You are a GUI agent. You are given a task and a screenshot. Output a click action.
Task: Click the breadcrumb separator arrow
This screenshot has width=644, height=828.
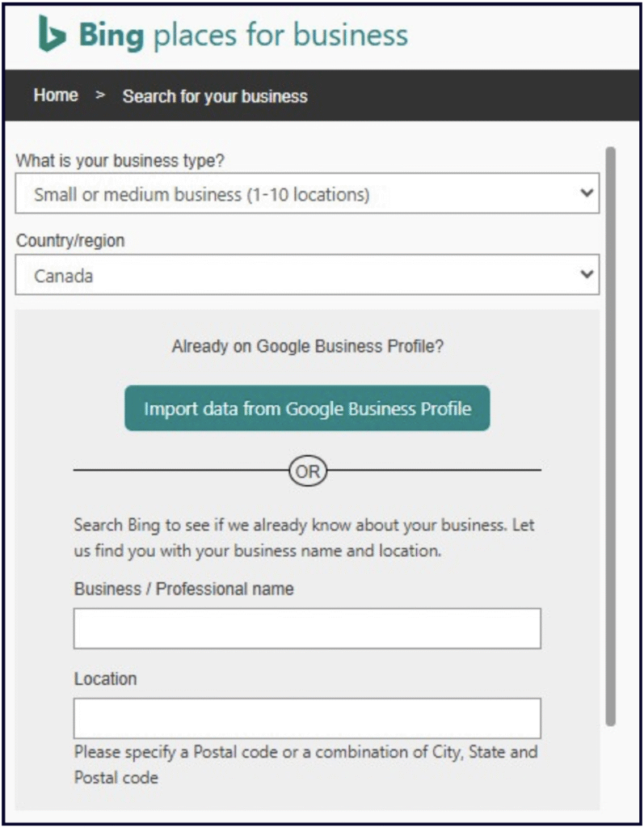click(100, 95)
